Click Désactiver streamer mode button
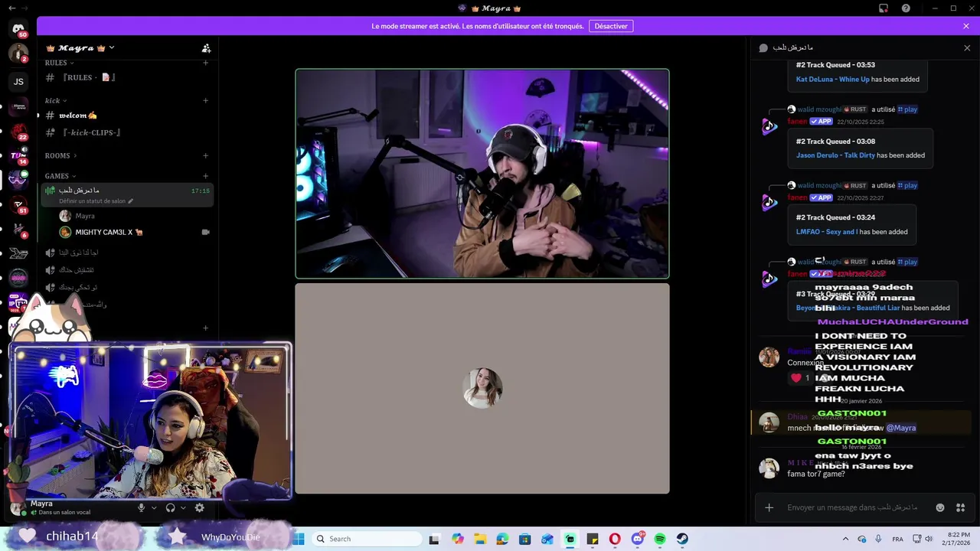Viewport: 980px width, 551px height. (611, 26)
